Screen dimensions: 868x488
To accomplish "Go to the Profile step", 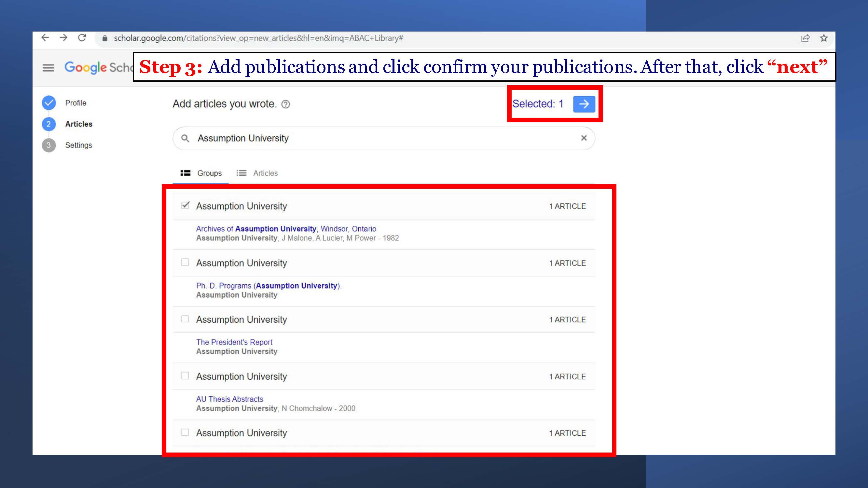I will click(x=76, y=103).
